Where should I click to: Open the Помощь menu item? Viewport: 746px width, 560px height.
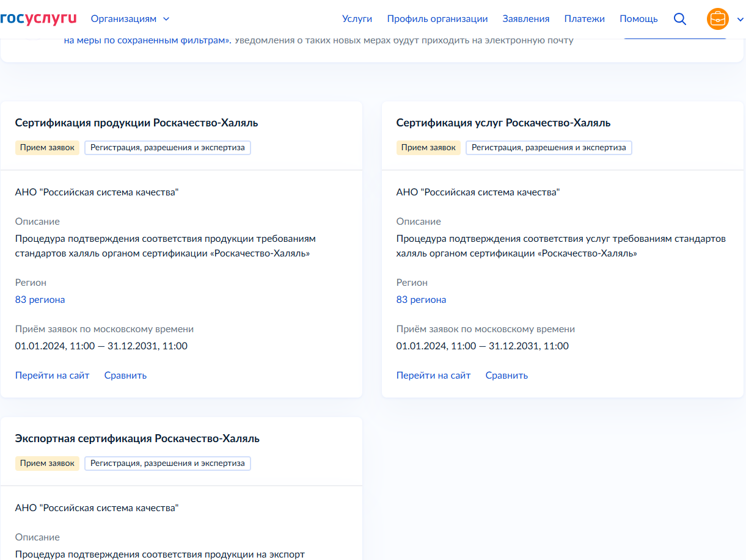coord(638,19)
